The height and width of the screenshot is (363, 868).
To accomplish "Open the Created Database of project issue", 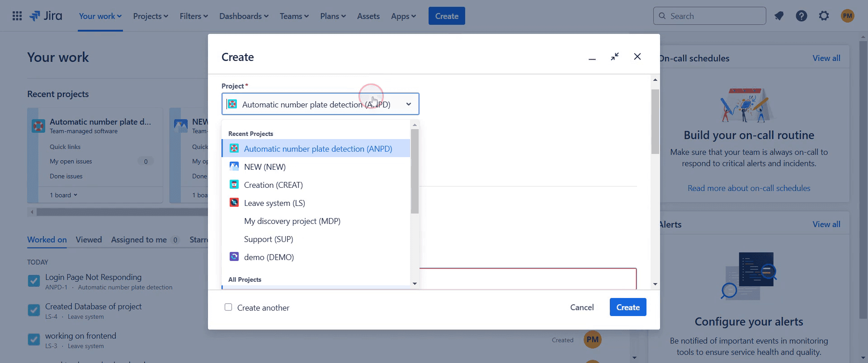I will pyautogui.click(x=93, y=307).
